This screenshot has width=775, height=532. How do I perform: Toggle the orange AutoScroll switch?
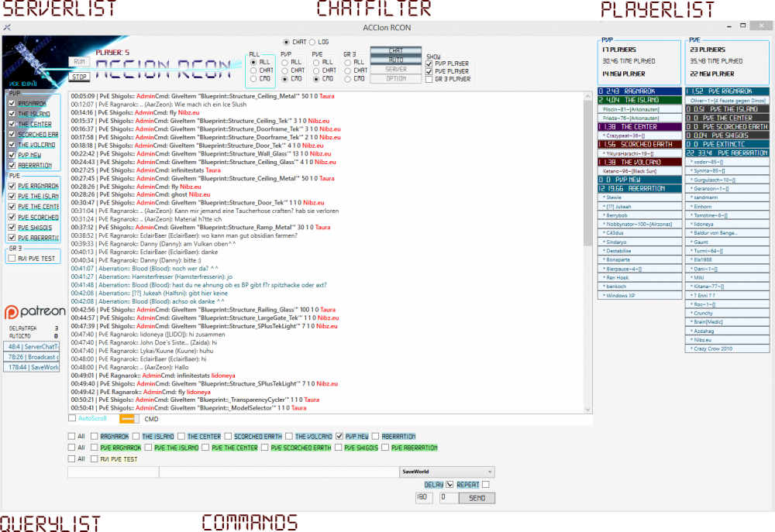pyautogui.click(x=129, y=419)
